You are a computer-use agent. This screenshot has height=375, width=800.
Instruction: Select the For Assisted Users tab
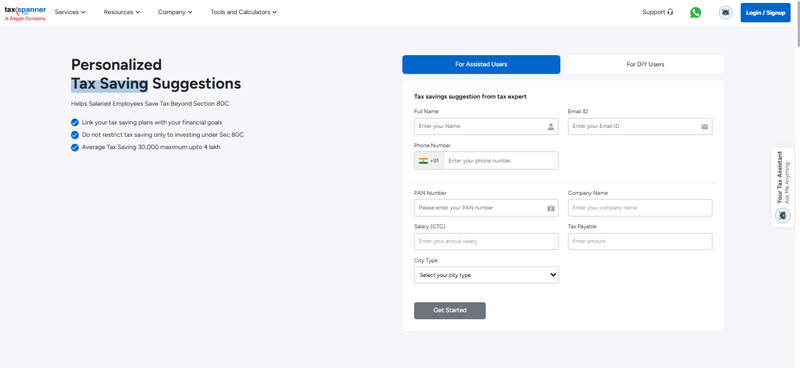coord(481,65)
